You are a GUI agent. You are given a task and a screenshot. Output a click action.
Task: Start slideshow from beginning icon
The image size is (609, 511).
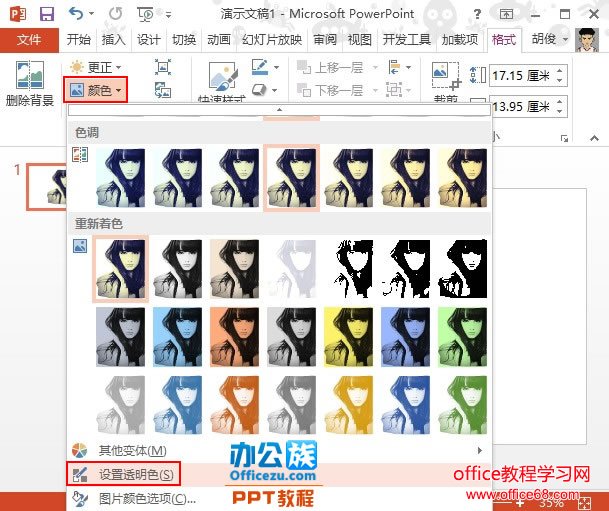pos(146,14)
